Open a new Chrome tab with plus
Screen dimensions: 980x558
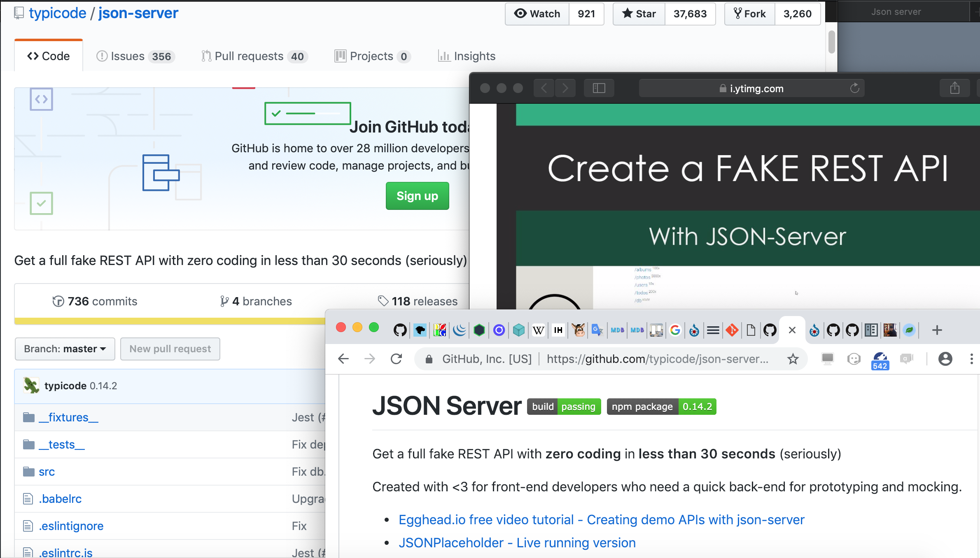pos(937,330)
